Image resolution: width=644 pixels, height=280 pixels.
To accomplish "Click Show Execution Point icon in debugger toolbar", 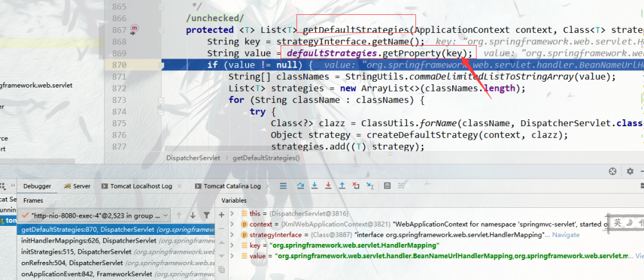I will (x=283, y=186).
